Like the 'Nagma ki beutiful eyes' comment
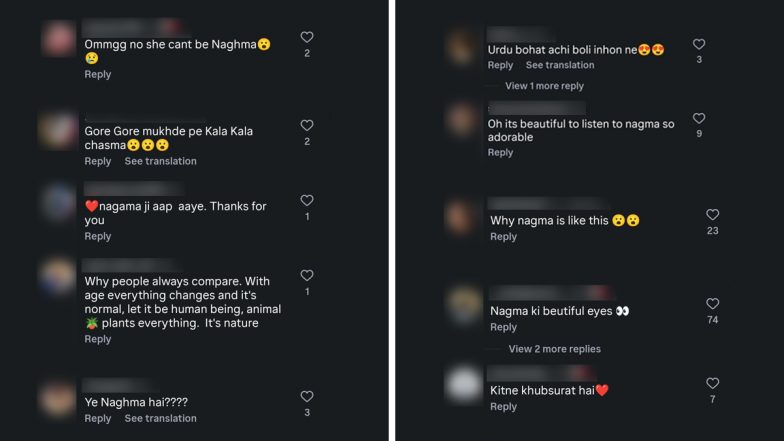The height and width of the screenshot is (441, 784). [x=712, y=304]
